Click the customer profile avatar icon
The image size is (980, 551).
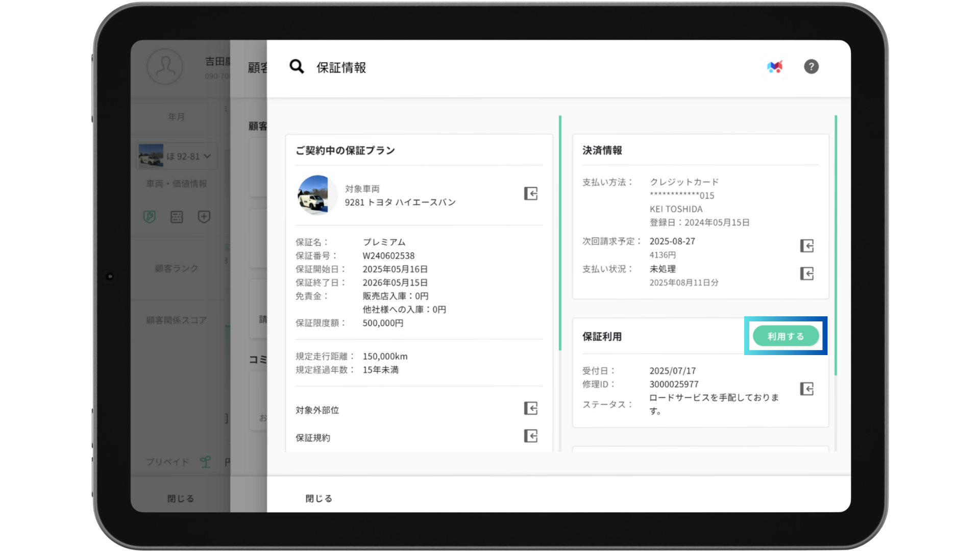(x=165, y=67)
